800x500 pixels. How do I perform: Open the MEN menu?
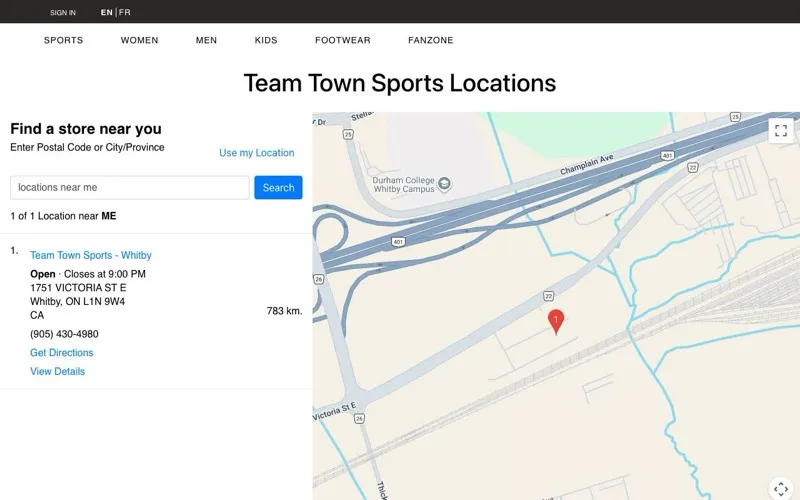click(x=206, y=40)
